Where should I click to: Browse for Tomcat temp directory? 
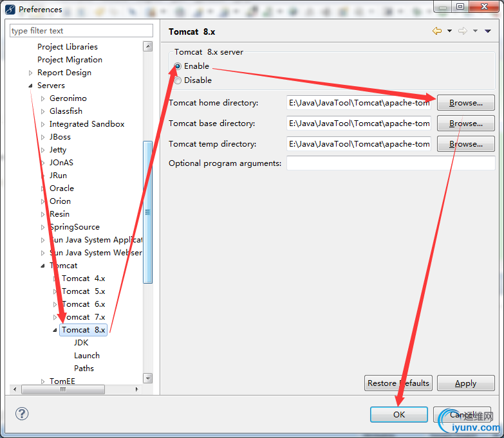pyautogui.click(x=466, y=144)
